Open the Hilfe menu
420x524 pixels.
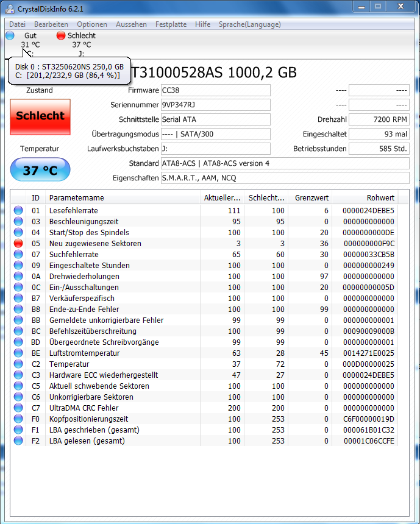tap(202, 24)
